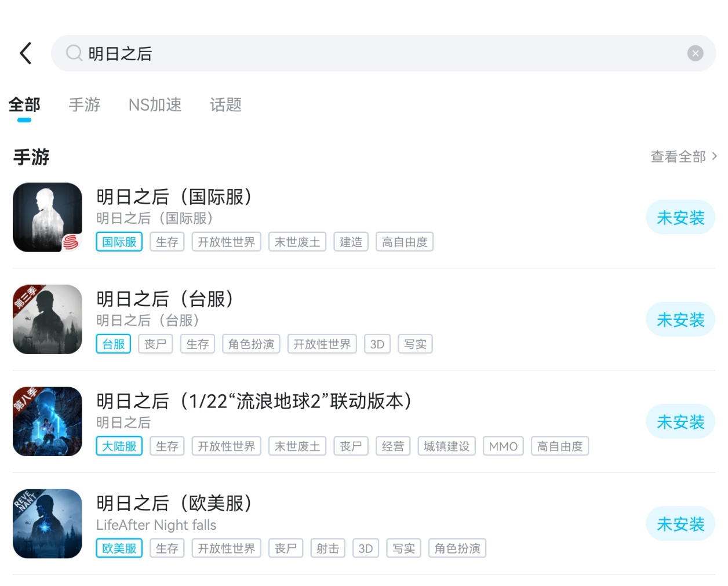Image resolution: width=728 pixels, height=586 pixels.
Task: Click the 大陆服 tag
Action: (x=119, y=446)
